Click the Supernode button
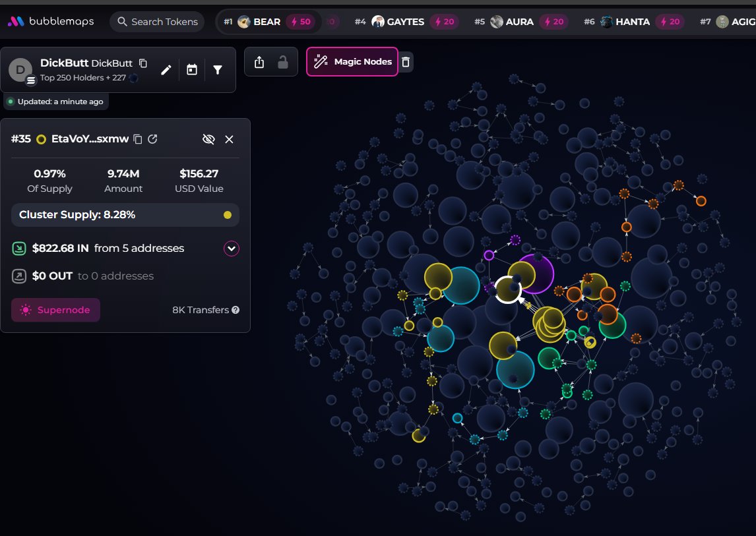756x536 pixels. [56, 310]
